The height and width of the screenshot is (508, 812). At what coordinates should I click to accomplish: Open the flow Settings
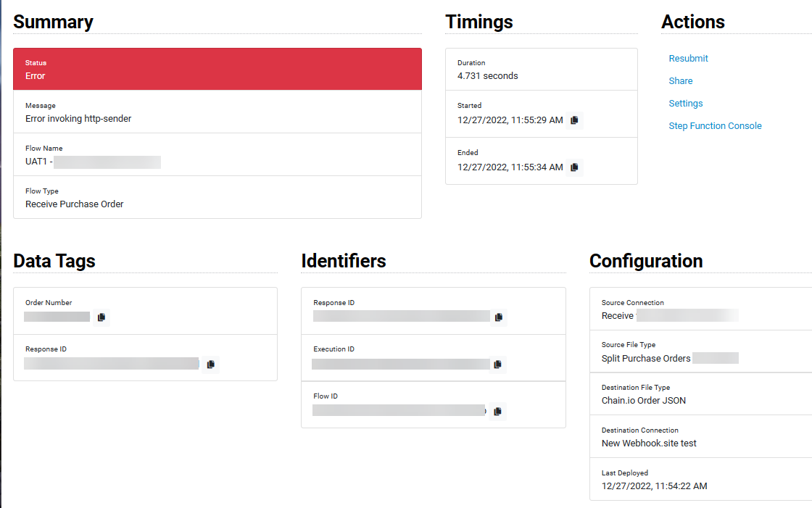pyautogui.click(x=685, y=103)
